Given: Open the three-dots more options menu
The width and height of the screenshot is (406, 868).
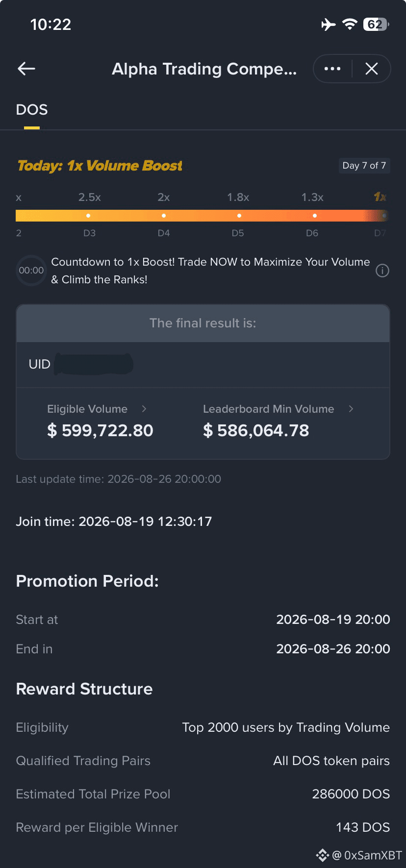Looking at the screenshot, I should coord(332,69).
